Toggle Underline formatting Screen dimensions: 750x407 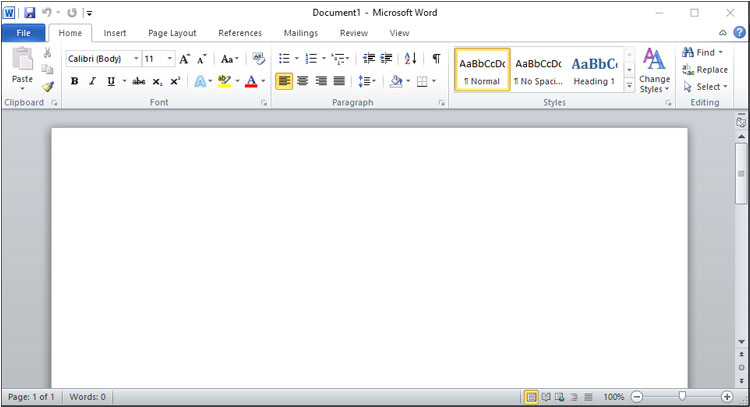111,81
